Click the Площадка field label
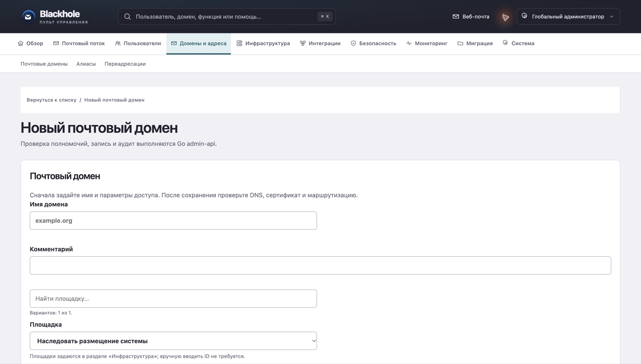This screenshot has height=364, width=641. (46, 324)
